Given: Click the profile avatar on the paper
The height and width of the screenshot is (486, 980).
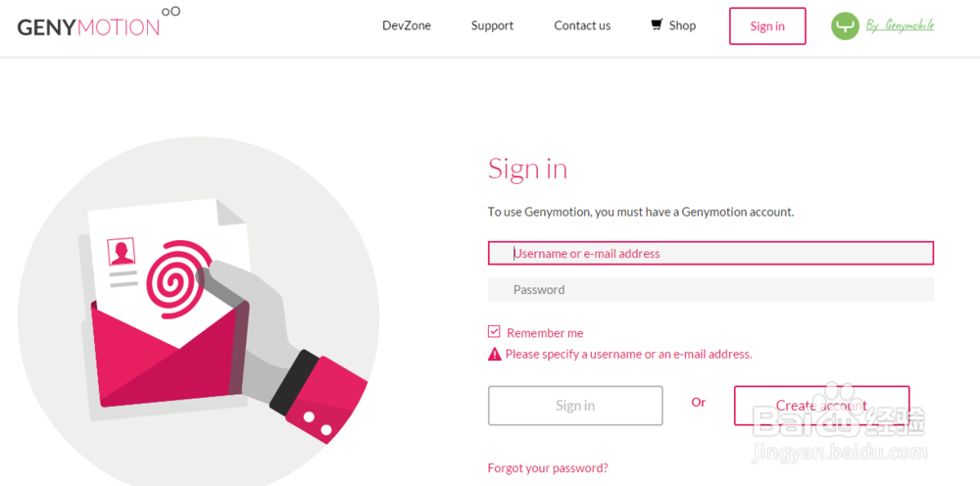Looking at the screenshot, I should 122,252.
